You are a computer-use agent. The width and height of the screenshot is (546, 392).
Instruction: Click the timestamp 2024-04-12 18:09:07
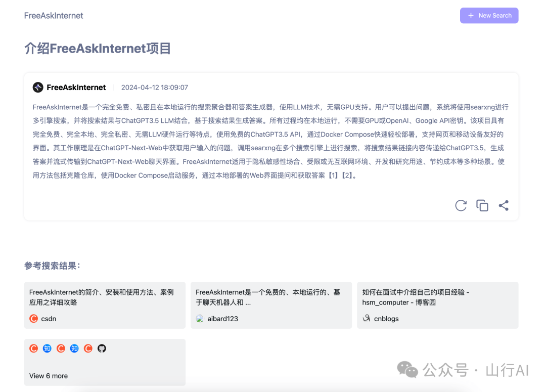pos(155,88)
